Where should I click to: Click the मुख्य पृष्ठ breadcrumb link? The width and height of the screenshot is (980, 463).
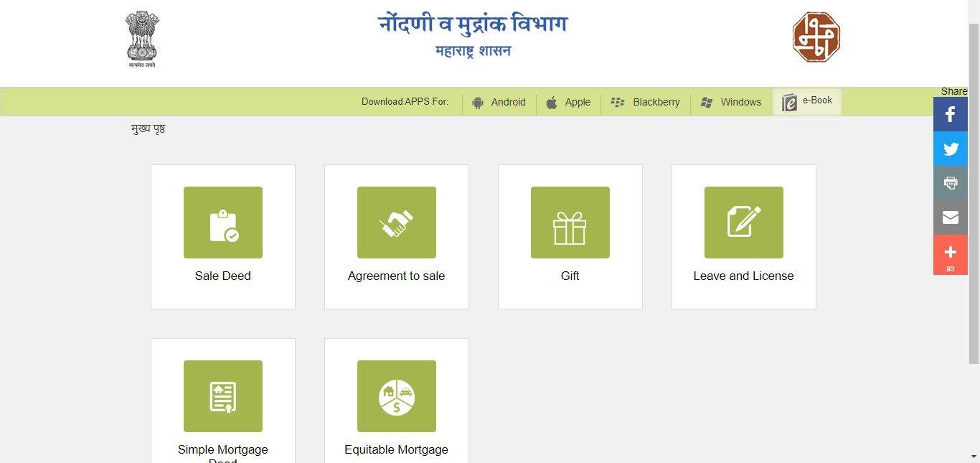tap(149, 129)
